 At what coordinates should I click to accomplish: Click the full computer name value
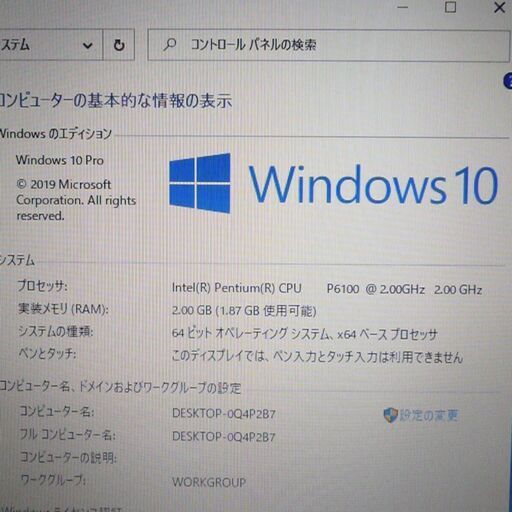224,436
